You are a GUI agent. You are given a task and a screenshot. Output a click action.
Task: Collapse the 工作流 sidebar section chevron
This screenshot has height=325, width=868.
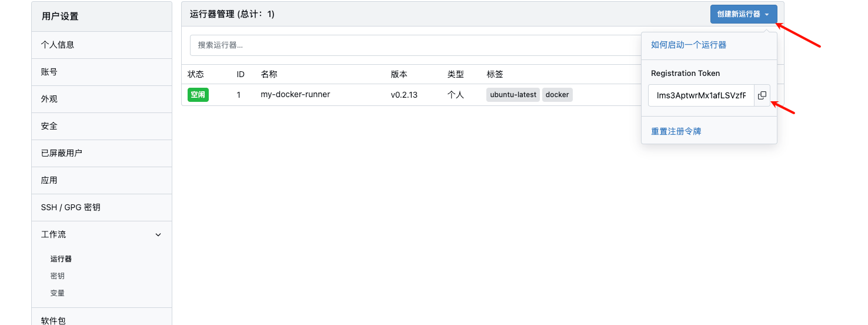pyautogui.click(x=158, y=235)
